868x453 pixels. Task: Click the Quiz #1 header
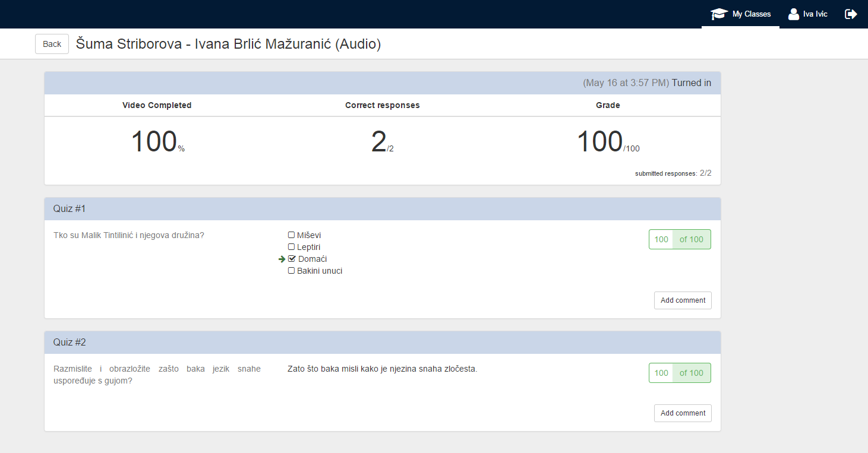click(x=70, y=209)
